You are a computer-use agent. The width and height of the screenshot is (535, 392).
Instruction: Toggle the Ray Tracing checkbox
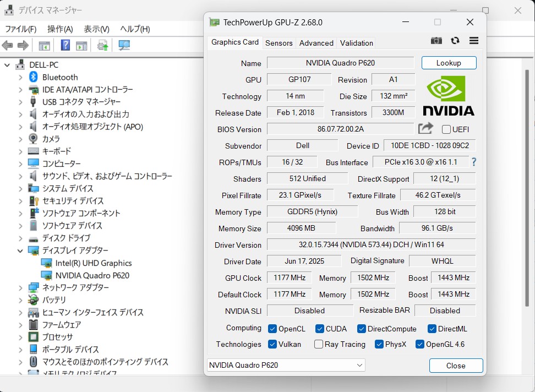[x=319, y=344]
